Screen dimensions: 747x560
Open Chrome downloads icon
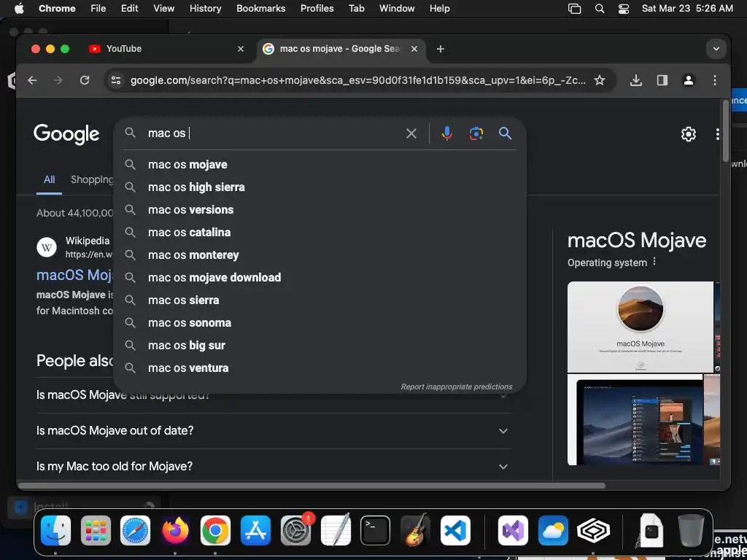pos(635,80)
